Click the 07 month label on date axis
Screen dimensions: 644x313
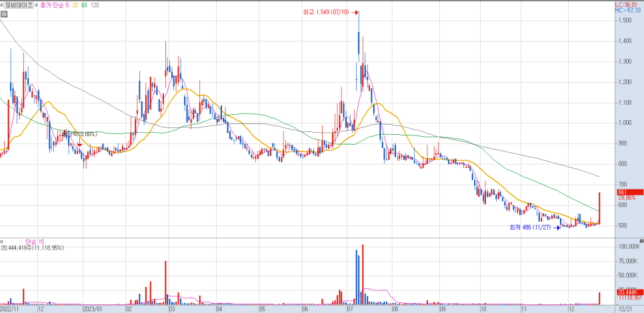coord(351,308)
